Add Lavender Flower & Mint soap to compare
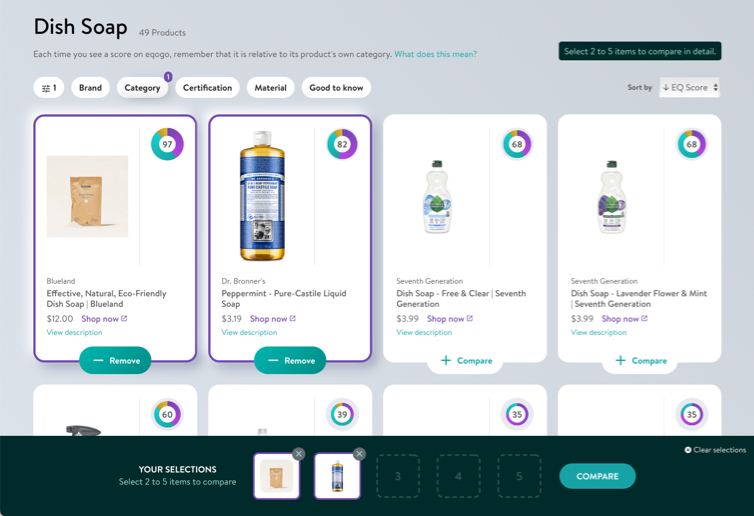The height and width of the screenshot is (516, 754). point(640,360)
